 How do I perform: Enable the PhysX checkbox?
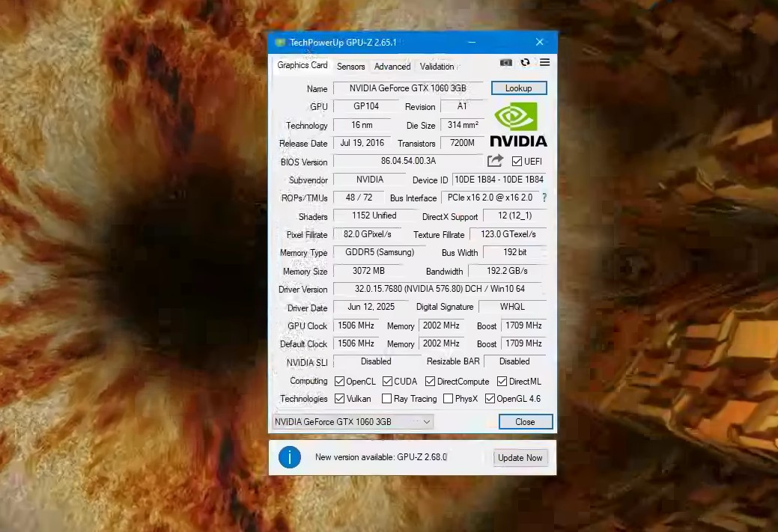click(x=449, y=399)
